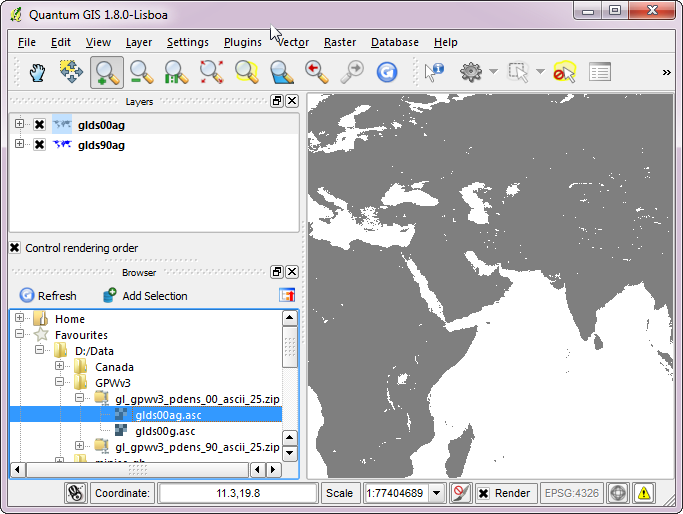The width and height of the screenshot is (683, 514).
Task: Click Zoom to Selection icon
Action: point(247,72)
